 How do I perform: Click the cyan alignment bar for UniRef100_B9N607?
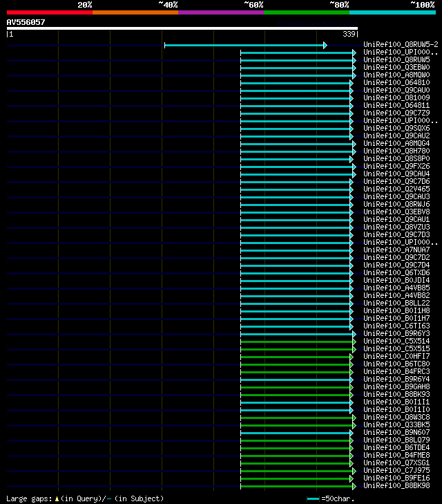[296, 433]
